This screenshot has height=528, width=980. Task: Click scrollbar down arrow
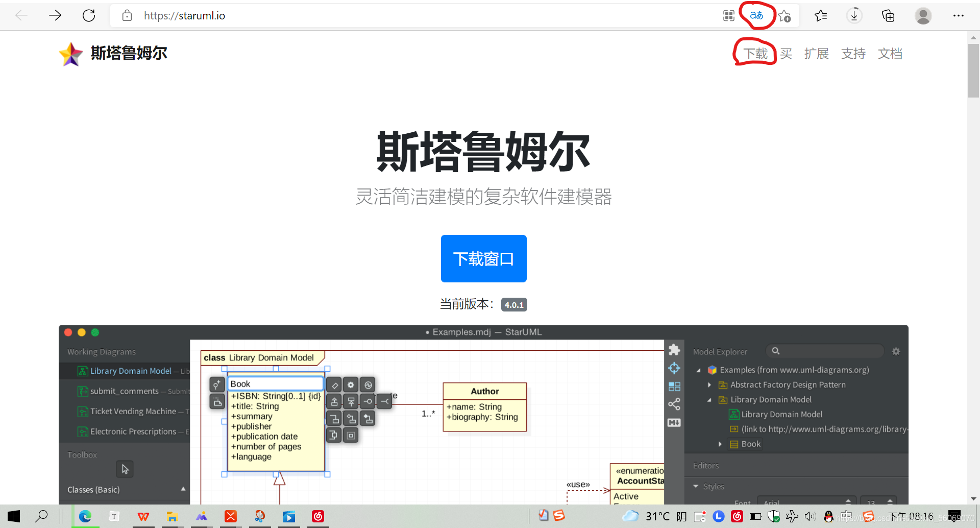[973, 498]
